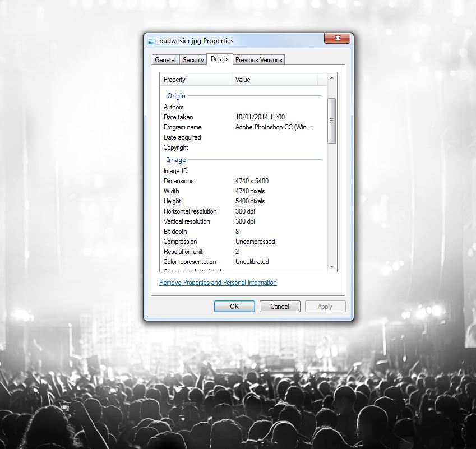The width and height of the screenshot is (476, 449).
Task: Select the Authors property row
Action: tap(174, 107)
